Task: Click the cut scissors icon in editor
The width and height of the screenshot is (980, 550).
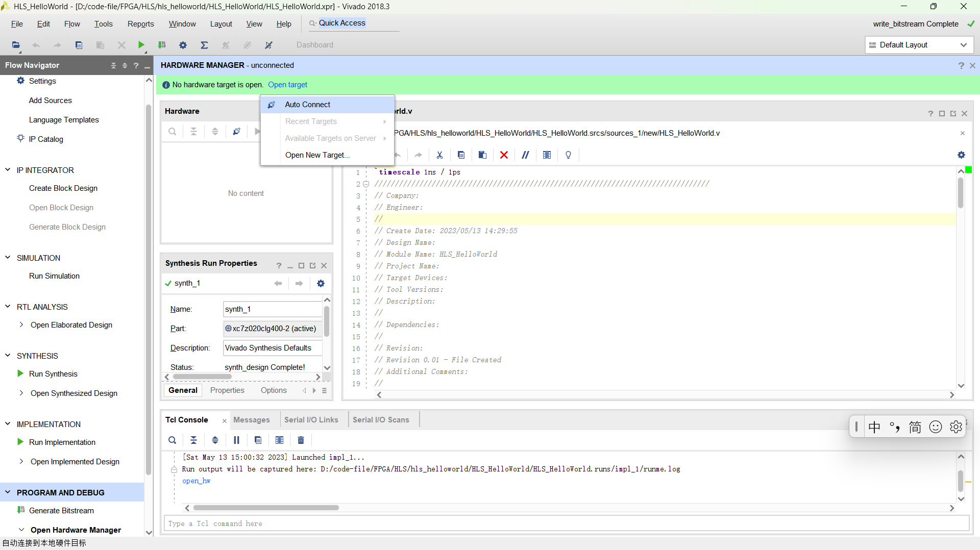Action: [x=439, y=155]
